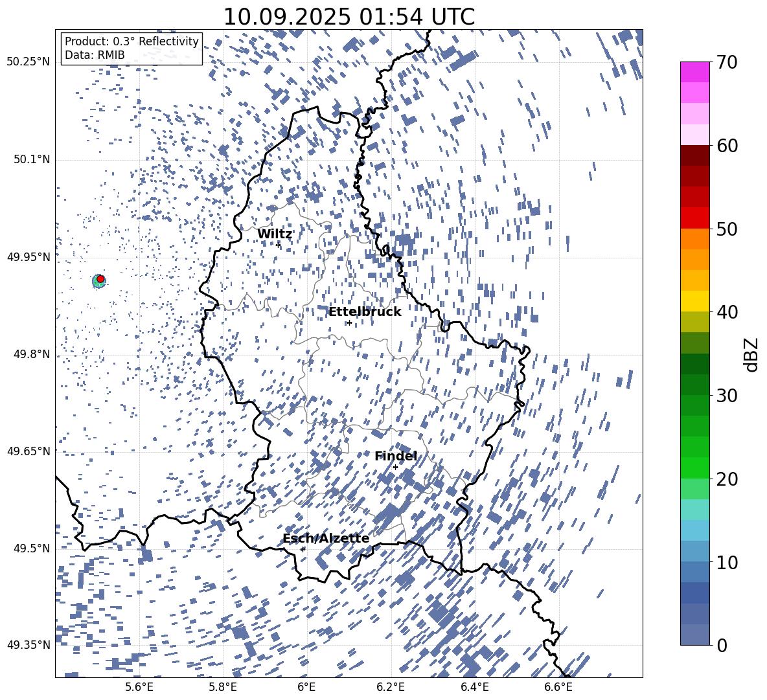Click the 10 tick on colorbar
Viewport: 767px width, 700px height.
(x=727, y=562)
